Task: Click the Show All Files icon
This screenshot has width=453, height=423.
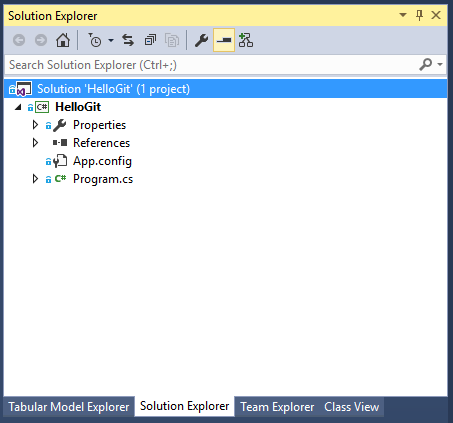Action: coord(172,40)
